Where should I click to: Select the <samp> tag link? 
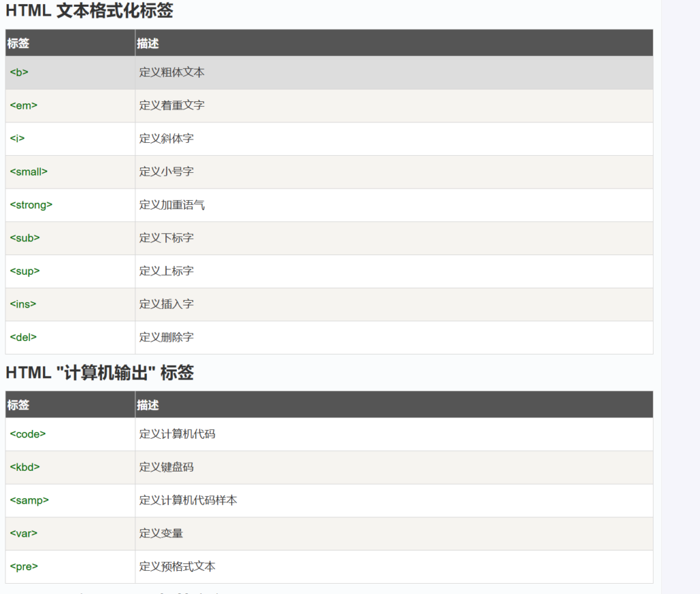pyautogui.click(x=29, y=500)
